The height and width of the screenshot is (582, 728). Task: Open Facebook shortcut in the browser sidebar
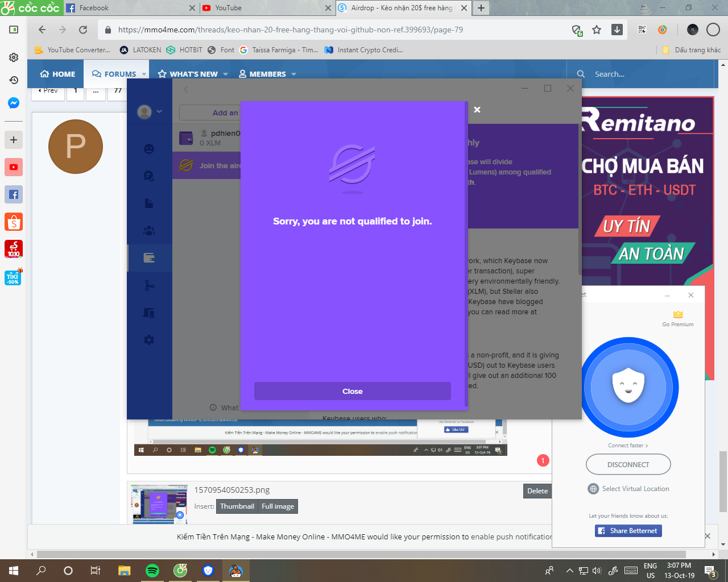click(x=14, y=194)
